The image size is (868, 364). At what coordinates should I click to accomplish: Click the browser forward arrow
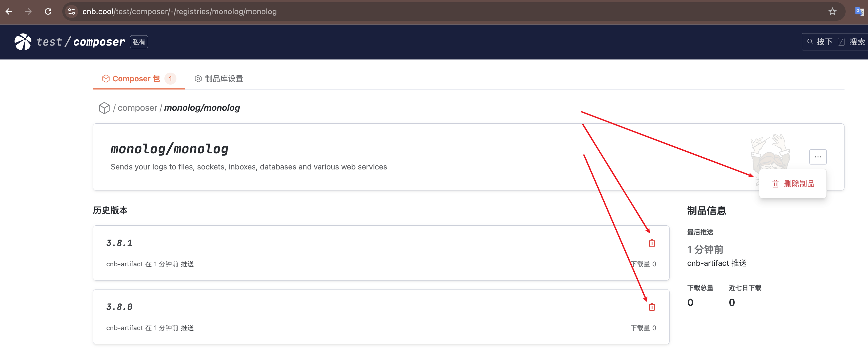tap(28, 11)
